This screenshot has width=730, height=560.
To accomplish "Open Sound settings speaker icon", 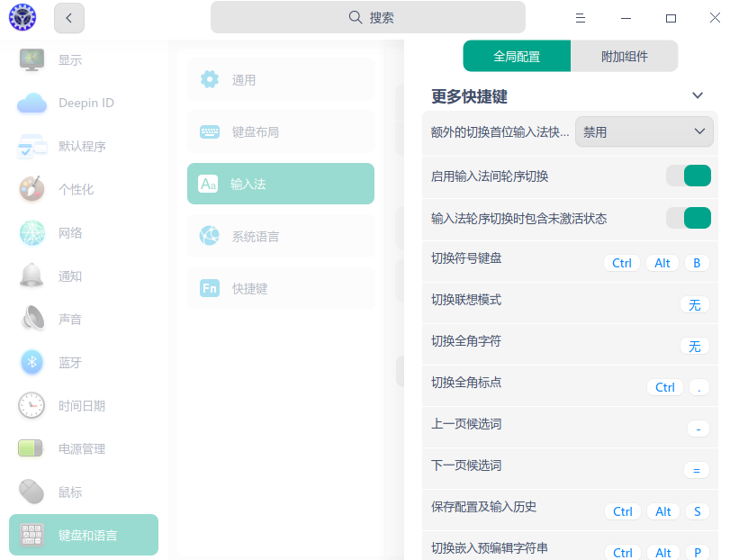I will coord(32,320).
